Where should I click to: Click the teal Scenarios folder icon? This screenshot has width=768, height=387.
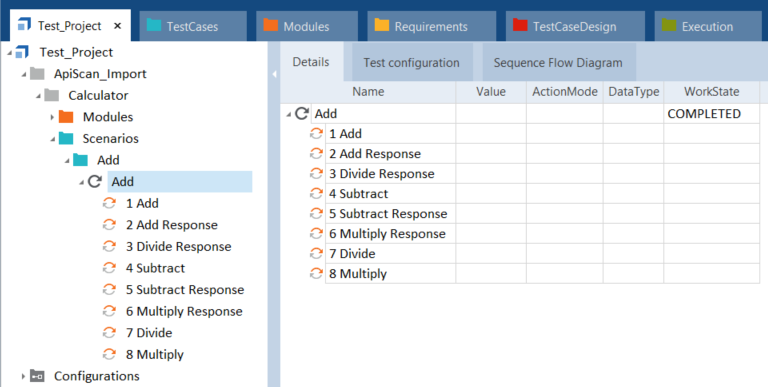click(66, 138)
